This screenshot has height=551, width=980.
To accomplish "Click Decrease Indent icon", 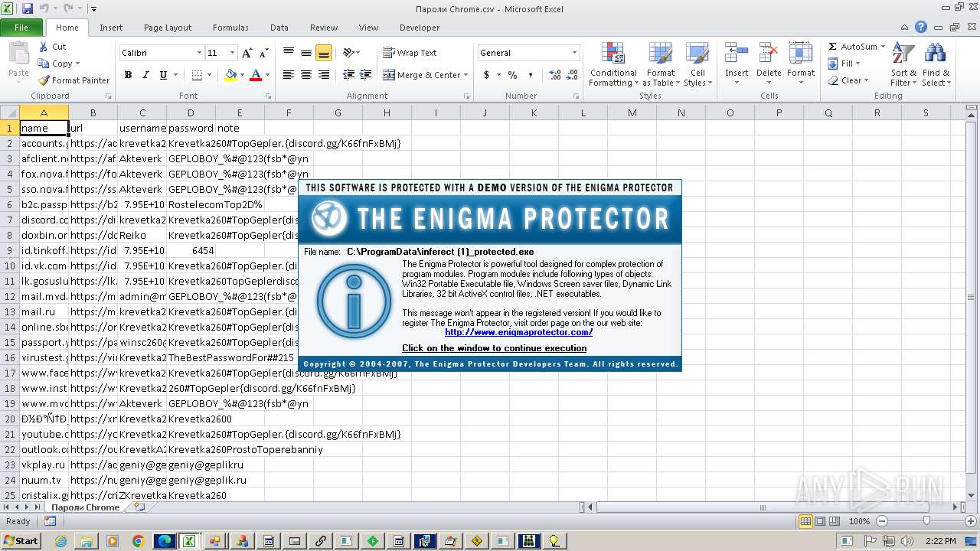I will coord(348,75).
